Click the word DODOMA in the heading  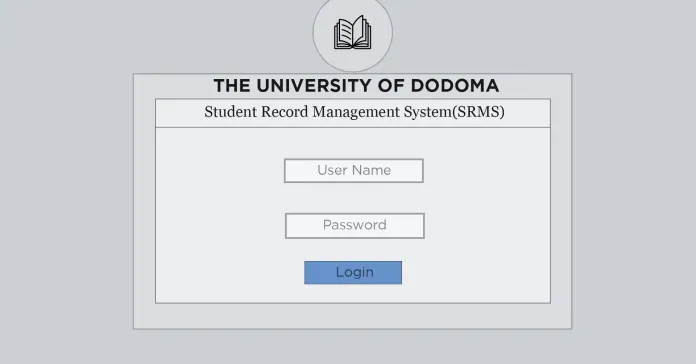[455, 86]
